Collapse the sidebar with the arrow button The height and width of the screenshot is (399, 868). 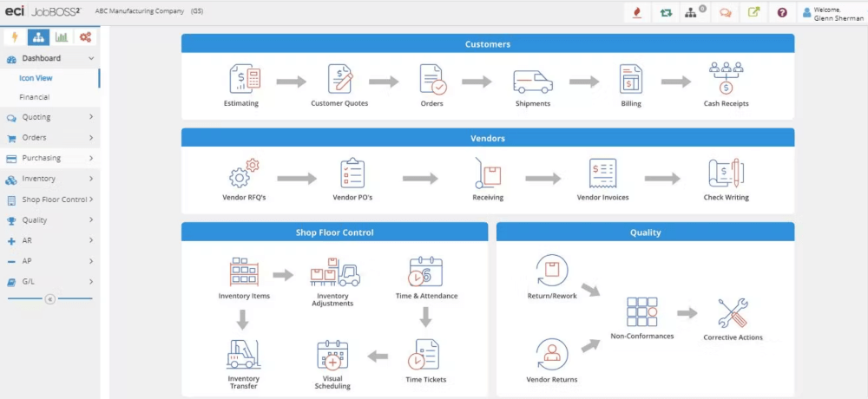point(49,299)
